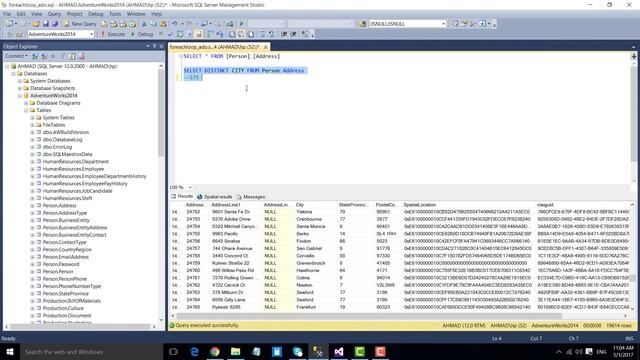Click the rowguid column header
This screenshot has height=360, width=640.
pyautogui.click(x=582, y=205)
